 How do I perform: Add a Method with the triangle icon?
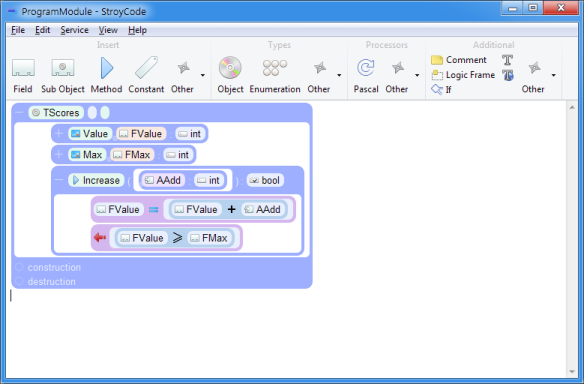coord(107,76)
